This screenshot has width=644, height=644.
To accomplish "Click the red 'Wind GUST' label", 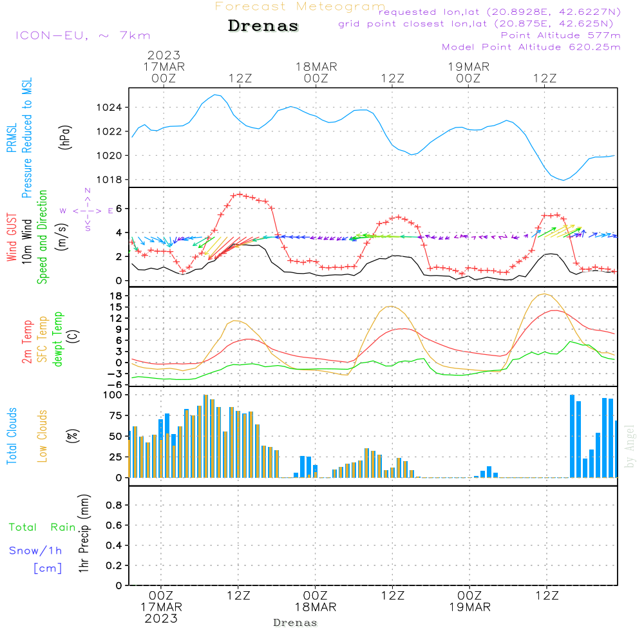I will [x=12, y=237].
